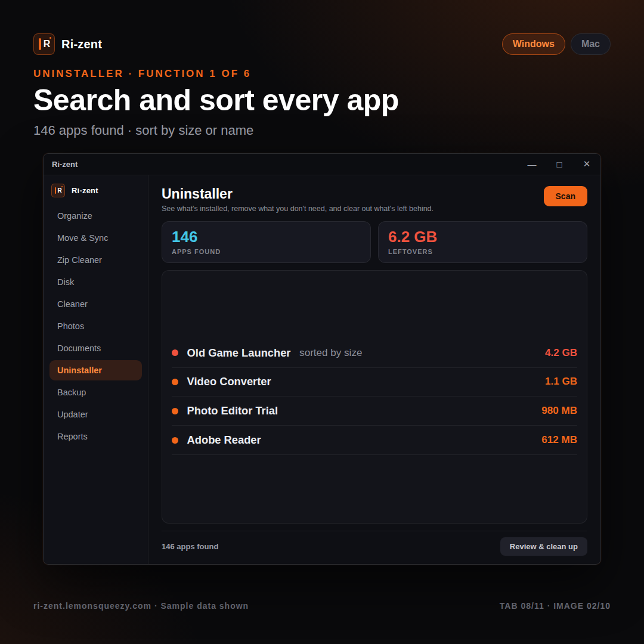Select the Windows platform toggle
644x644 pixels.
(x=533, y=44)
